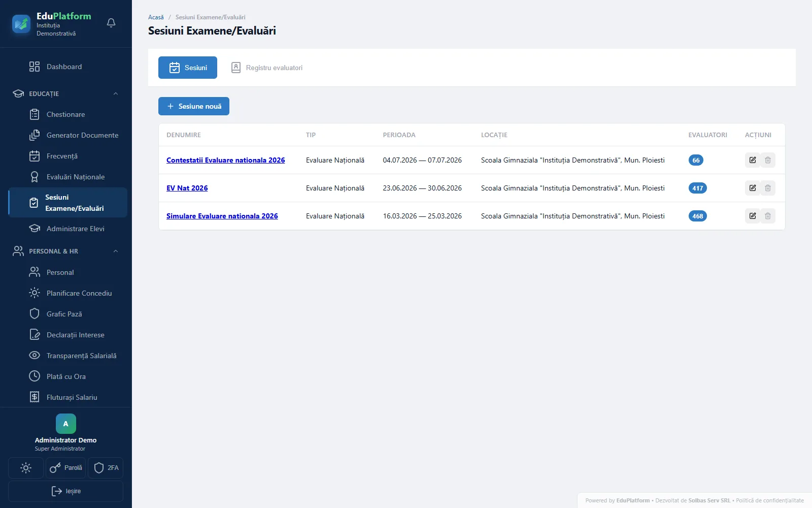812x508 pixels.
Task: Edit the EV Nat 2026 session
Action: point(753,188)
